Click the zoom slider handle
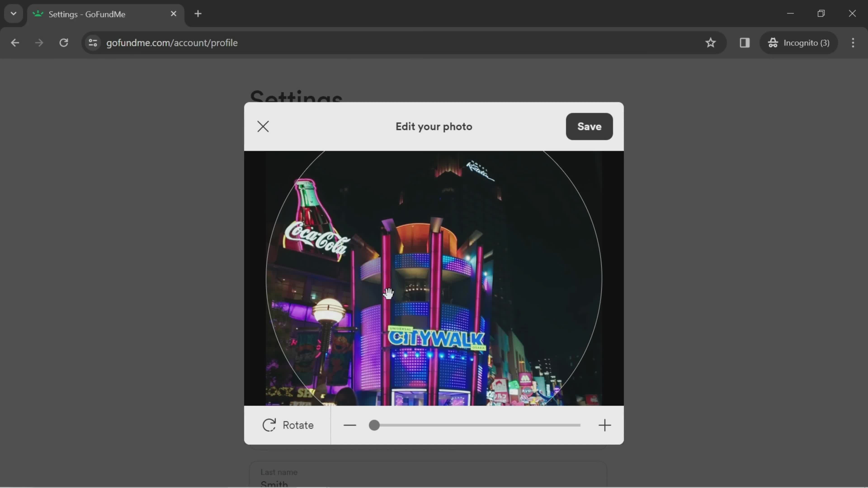The width and height of the screenshot is (868, 488). [374, 425]
